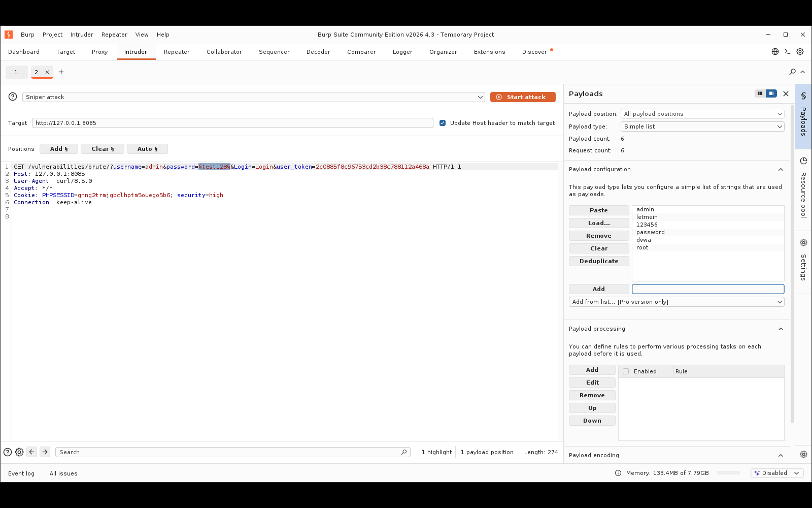Screen dimensions: 812x508
Task: Click the memory info icon in status bar
Action: click(618, 473)
